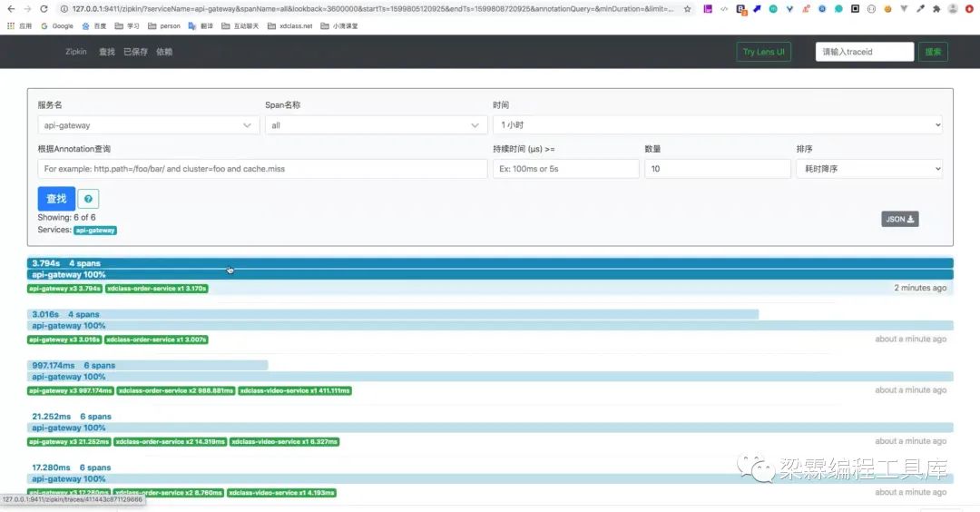Click the api-gateway services badge
The image size is (980, 512).
95,230
